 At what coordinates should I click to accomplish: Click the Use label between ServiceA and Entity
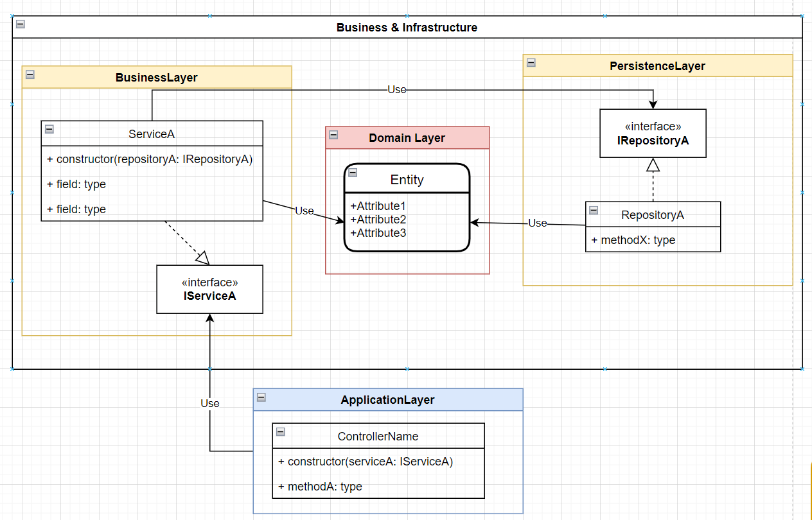pyautogui.click(x=304, y=211)
